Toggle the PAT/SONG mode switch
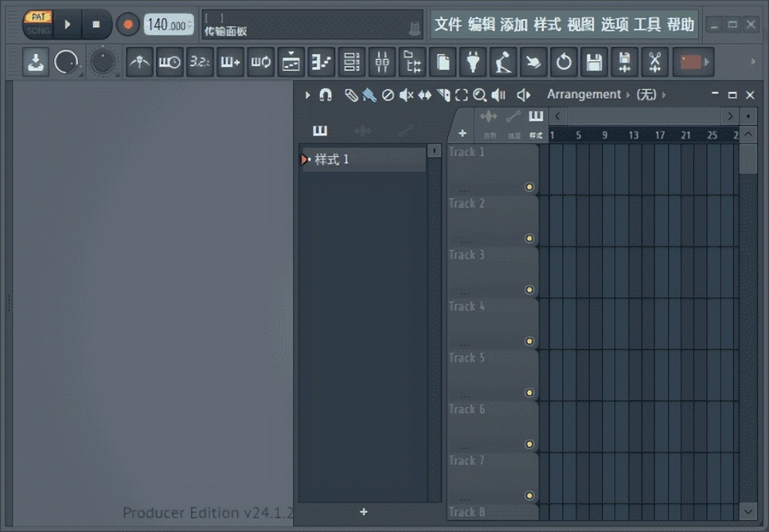This screenshot has width=769, height=532. click(x=37, y=24)
